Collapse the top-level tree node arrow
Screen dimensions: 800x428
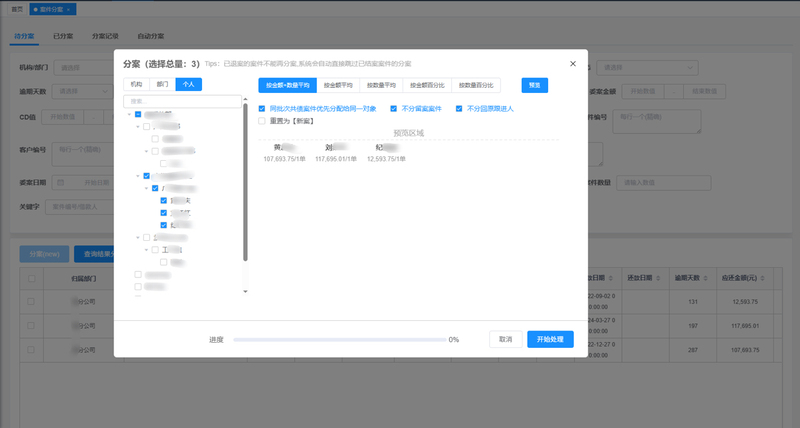point(129,114)
